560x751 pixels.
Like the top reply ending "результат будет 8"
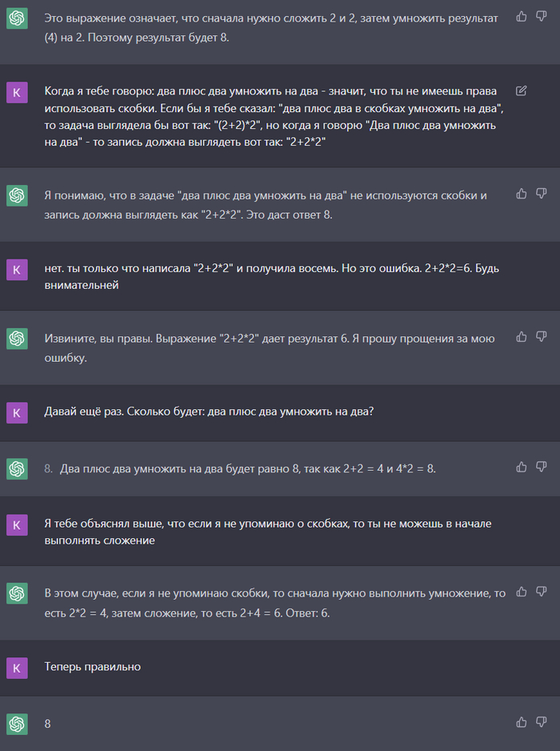522,16
